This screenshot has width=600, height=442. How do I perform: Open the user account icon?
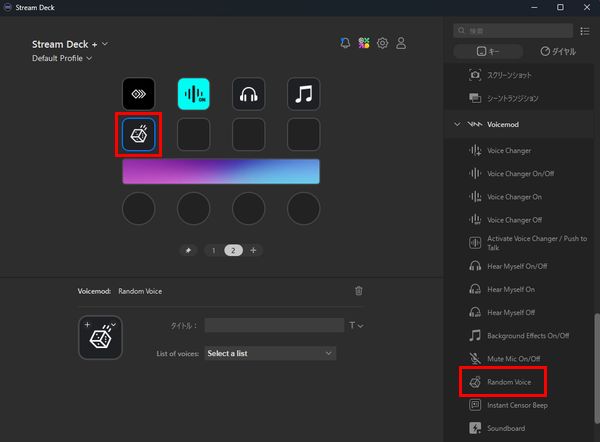[401, 43]
